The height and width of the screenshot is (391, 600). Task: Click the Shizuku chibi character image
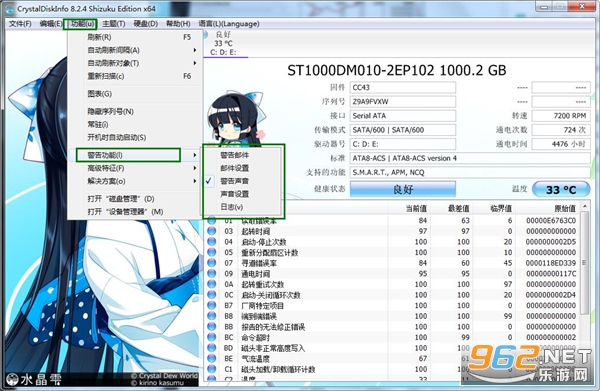tap(235, 118)
